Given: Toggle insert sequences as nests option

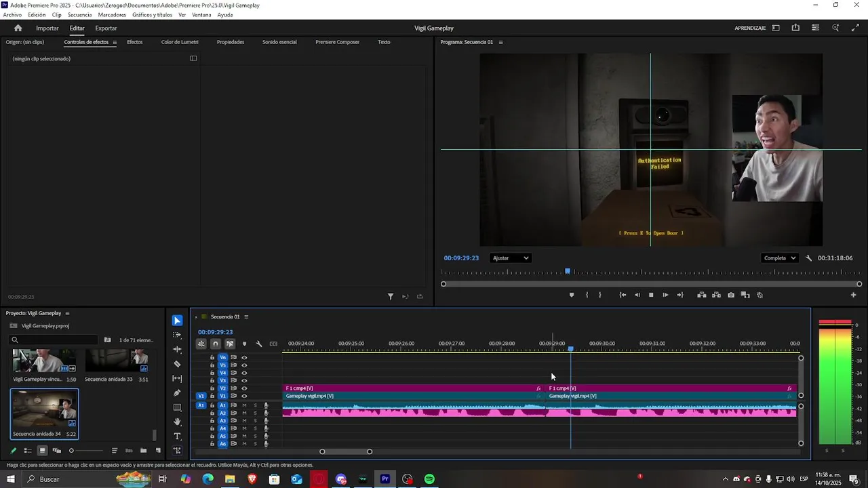Looking at the screenshot, I should pos(201,344).
